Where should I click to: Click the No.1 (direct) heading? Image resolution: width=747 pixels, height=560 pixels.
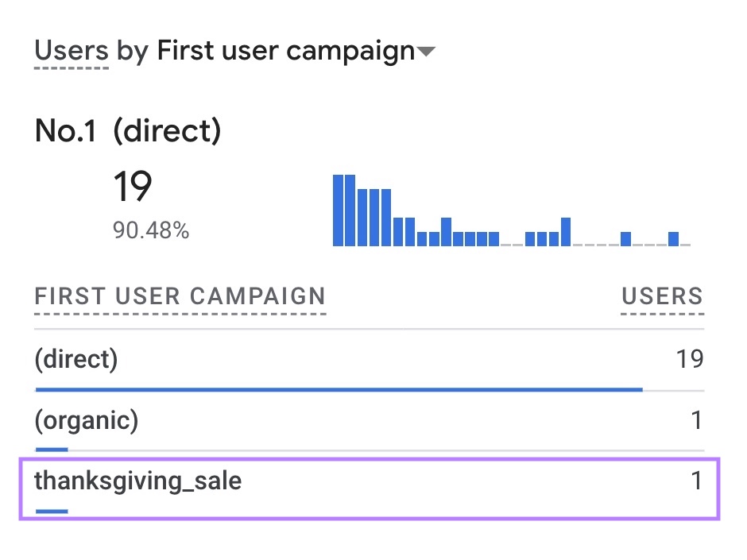[x=129, y=130]
